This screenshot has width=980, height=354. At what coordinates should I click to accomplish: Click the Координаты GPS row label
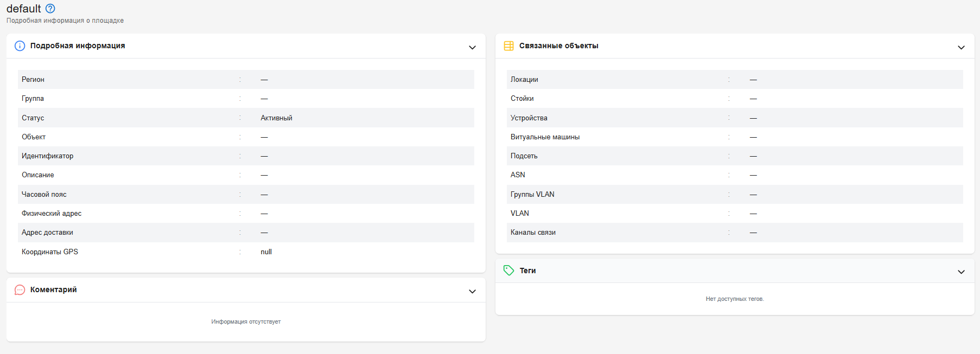50,252
